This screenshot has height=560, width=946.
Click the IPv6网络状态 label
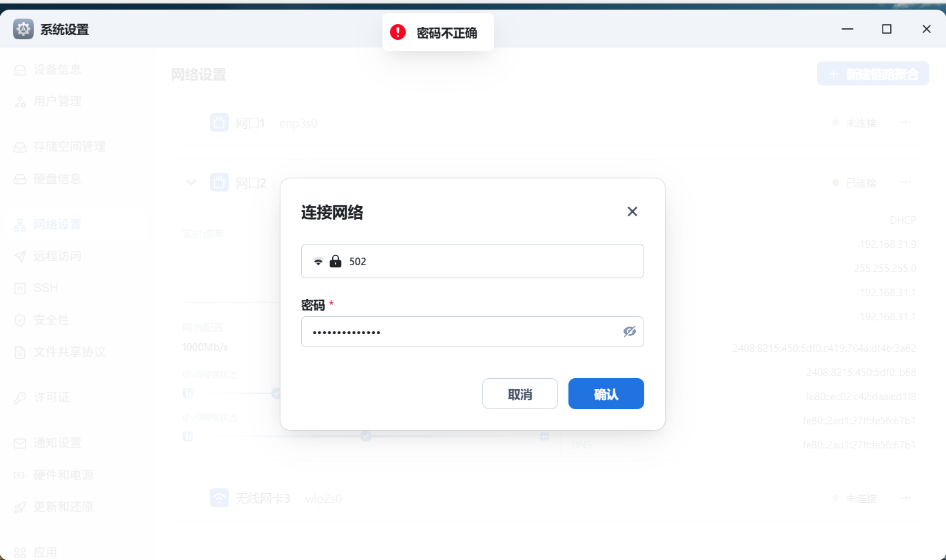(x=211, y=418)
